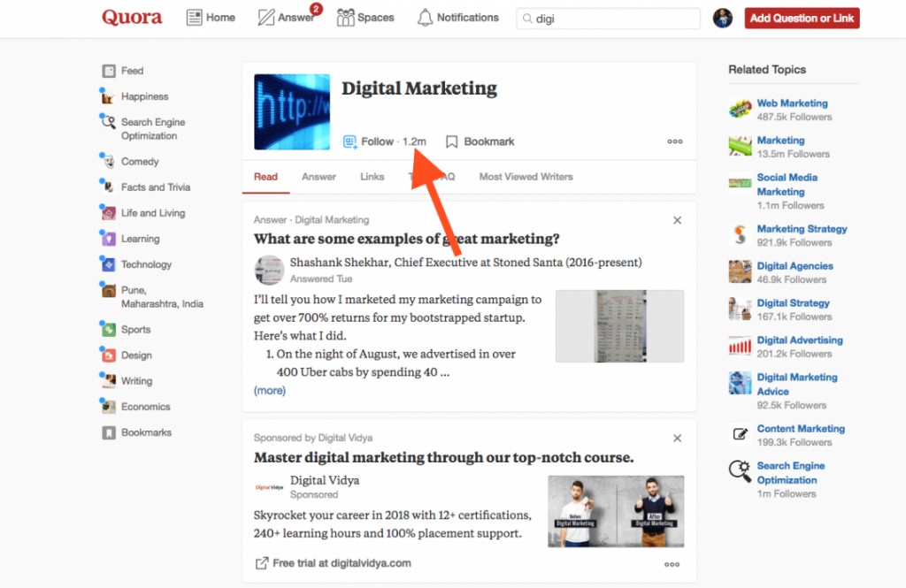Image resolution: width=906 pixels, height=588 pixels.
Task: Open the Design topic icon in sidebar
Action: pyautogui.click(x=108, y=355)
